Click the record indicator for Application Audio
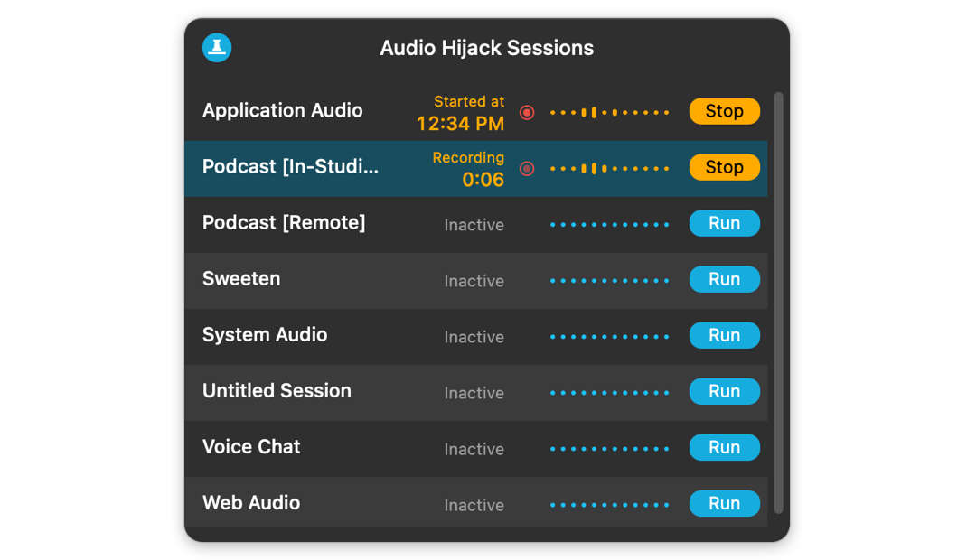The image size is (976, 560). click(x=527, y=113)
